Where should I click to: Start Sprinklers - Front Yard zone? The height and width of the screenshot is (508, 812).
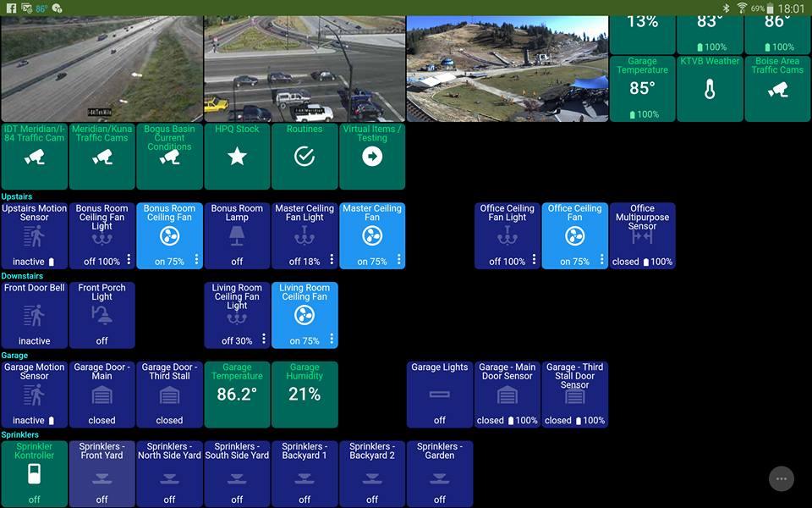102,474
